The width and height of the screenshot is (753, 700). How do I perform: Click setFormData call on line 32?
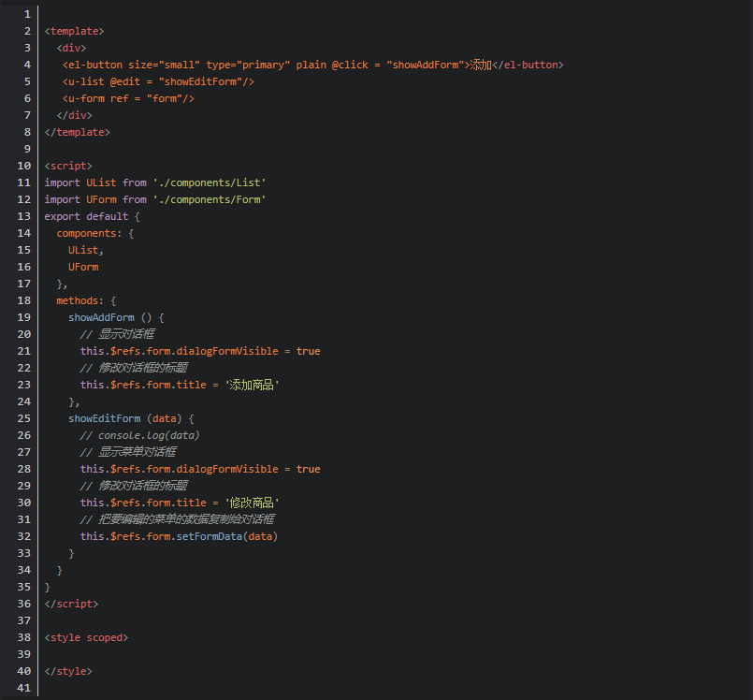[x=210, y=536]
